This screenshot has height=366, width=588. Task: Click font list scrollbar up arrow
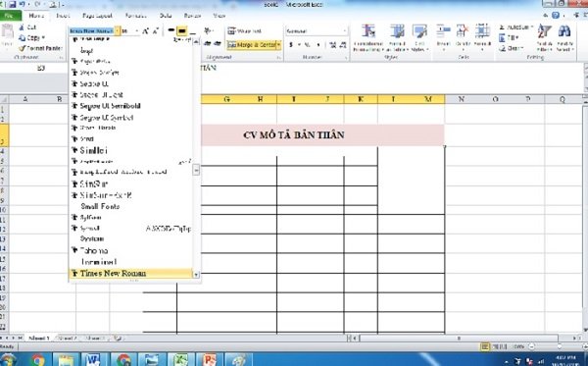(x=196, y=41)
